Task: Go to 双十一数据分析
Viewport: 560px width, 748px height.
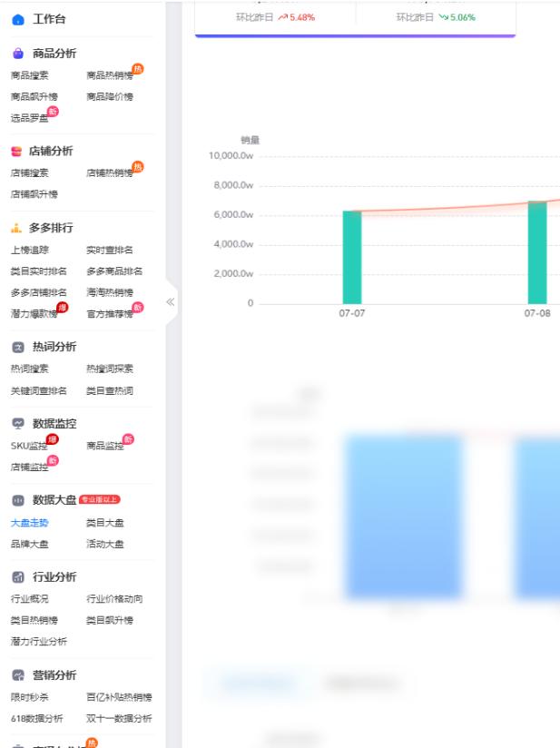Action: [x=119, y=719]
